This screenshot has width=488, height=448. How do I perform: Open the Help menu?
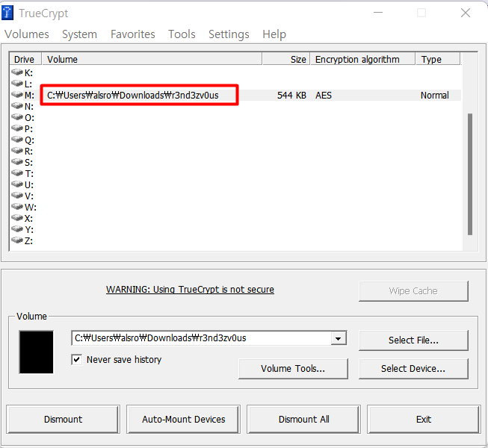274,34
